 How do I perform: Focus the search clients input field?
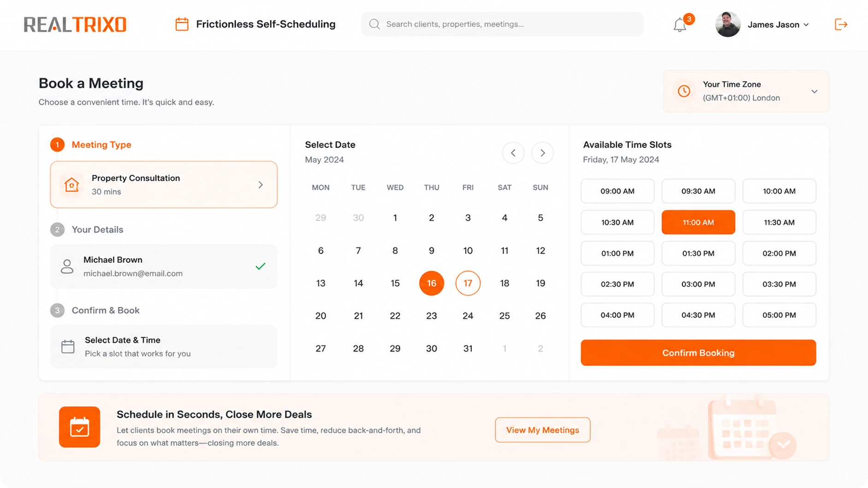click(502, 24)
